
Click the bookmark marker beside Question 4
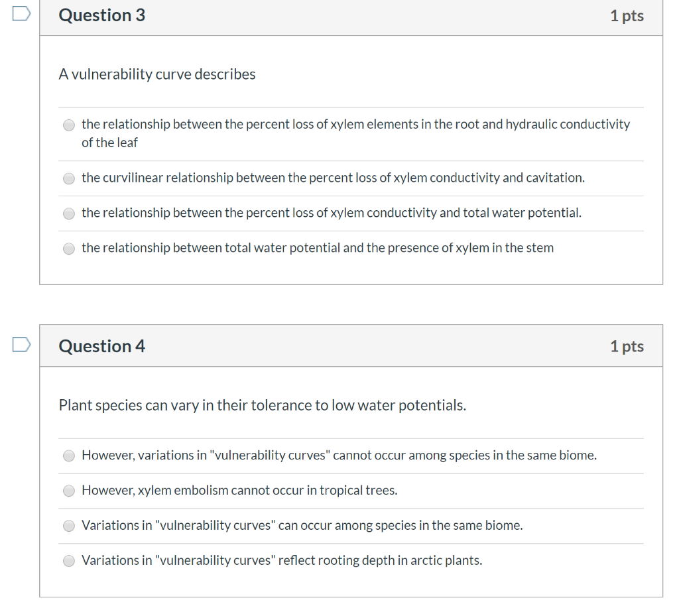[x=21, y=344]
